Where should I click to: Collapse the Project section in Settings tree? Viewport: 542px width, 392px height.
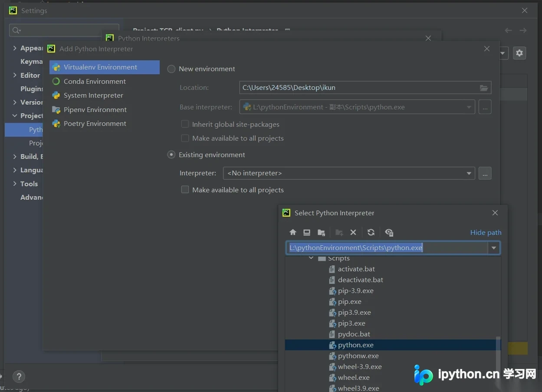pyautogui.click(x=15, y=116)
